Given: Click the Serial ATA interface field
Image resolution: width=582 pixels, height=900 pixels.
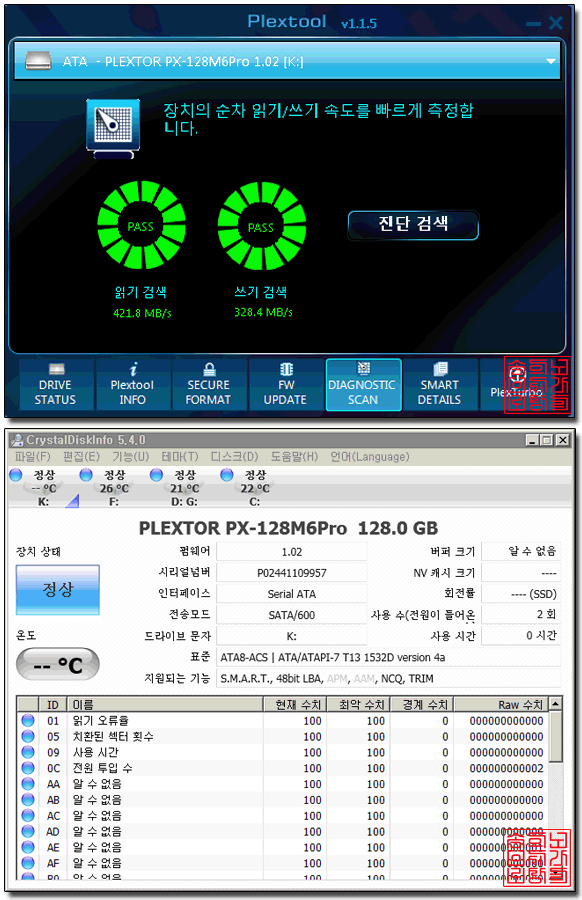Looking at the screenshot, I should [x=292, y=594].
